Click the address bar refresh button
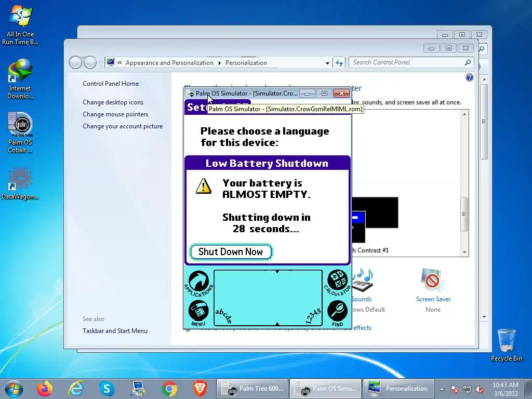This screenshot has height=399, width=532. (339, 63)
